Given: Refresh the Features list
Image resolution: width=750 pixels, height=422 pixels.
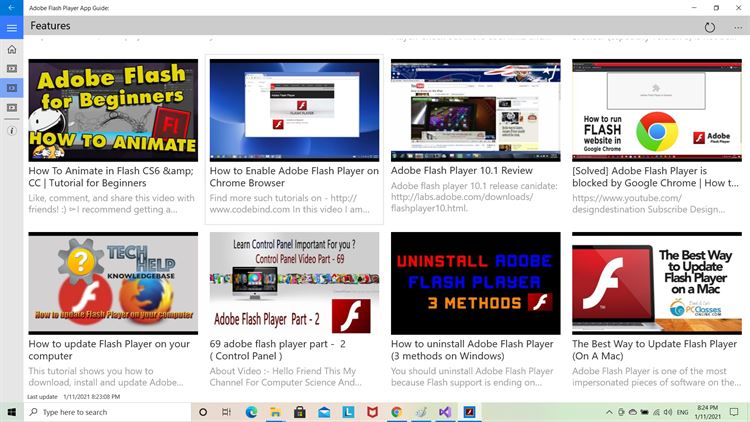Looking at the screenshot, I should click(710, 27).
